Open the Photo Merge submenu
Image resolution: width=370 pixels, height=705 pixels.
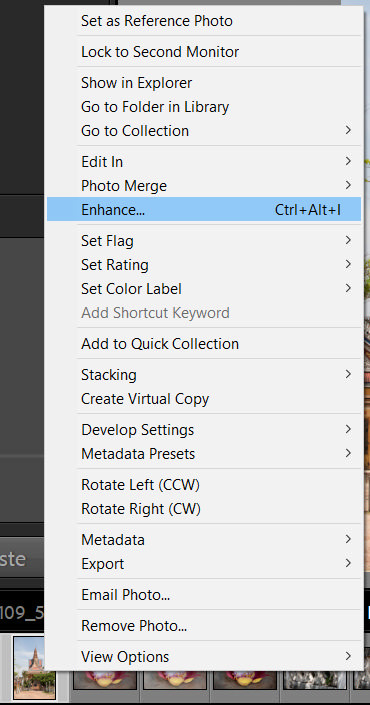[x=204, y=185]
